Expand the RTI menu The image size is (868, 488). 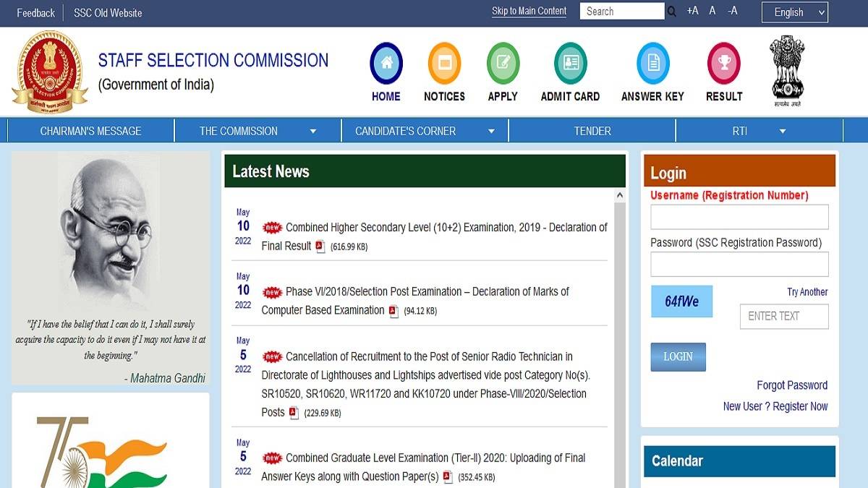point(759,131)
